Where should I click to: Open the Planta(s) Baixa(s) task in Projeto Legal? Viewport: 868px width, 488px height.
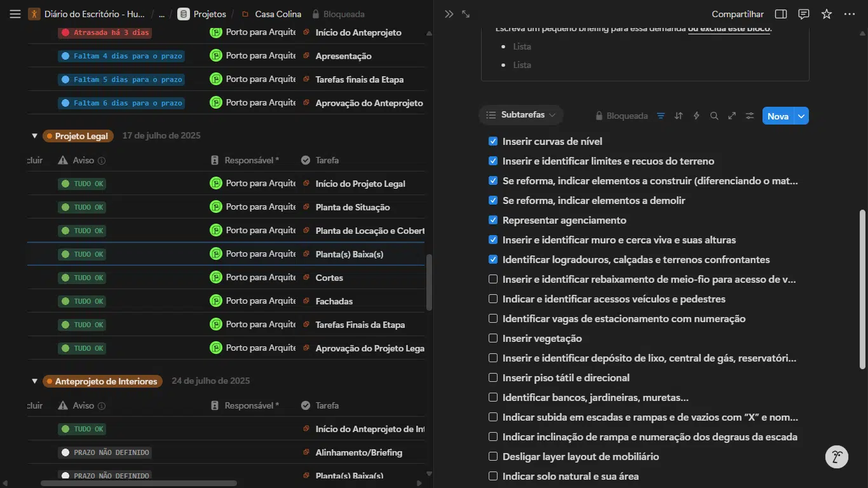pos(349,254)
